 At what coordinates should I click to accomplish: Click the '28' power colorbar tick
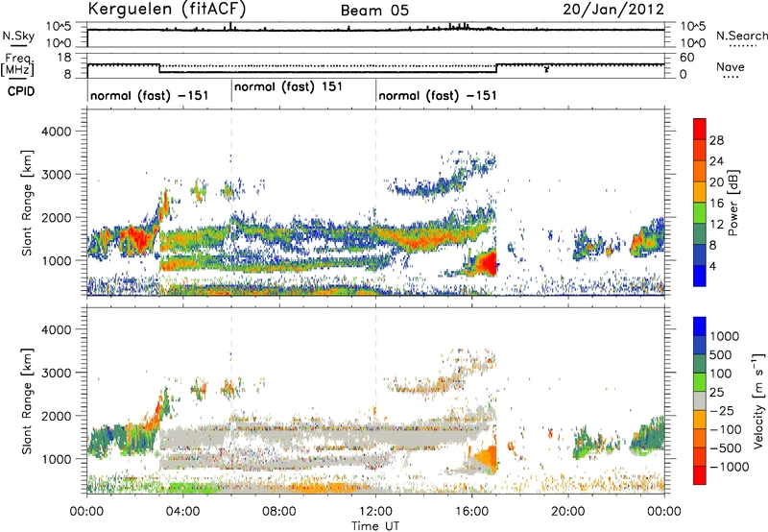pyautogui.click(x=716, y=140)
